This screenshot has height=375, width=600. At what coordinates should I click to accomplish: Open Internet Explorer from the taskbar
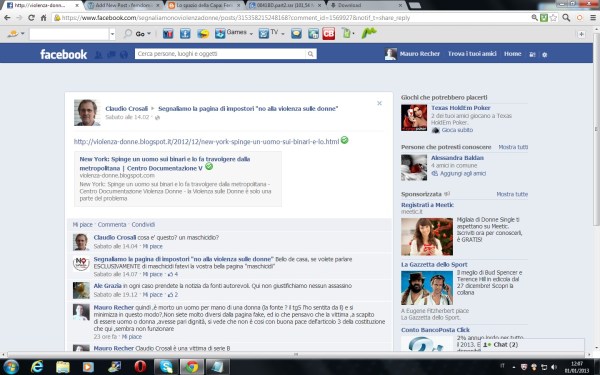(x=37, y=367)
